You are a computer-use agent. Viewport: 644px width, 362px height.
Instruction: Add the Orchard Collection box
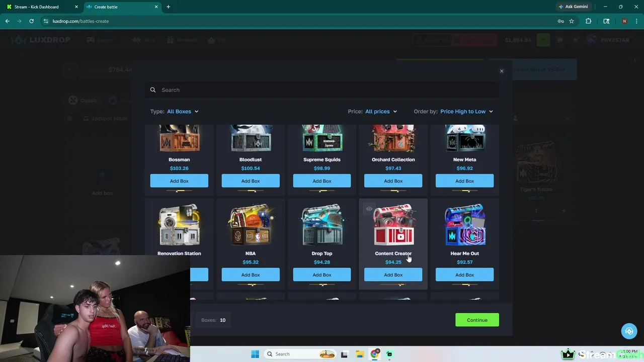pos(393,181)
